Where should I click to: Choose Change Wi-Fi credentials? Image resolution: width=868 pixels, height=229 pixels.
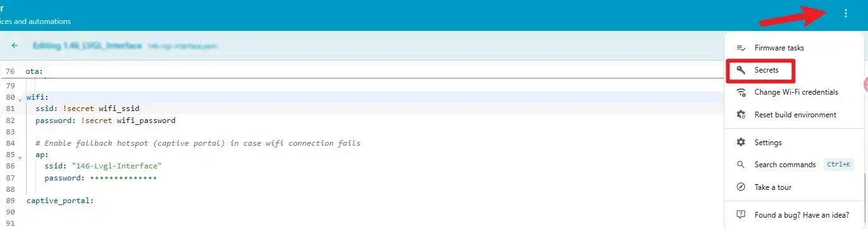[x=794, y=92]
